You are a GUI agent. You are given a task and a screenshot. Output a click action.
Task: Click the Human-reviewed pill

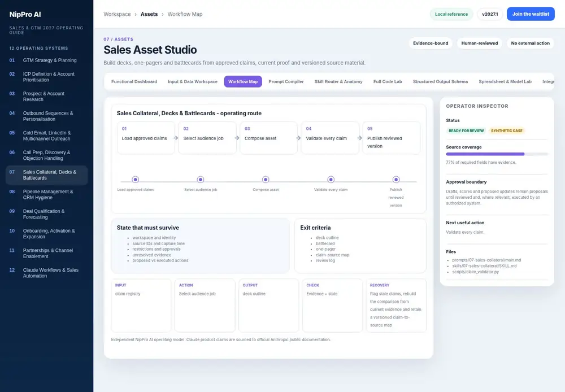(480, 43)
